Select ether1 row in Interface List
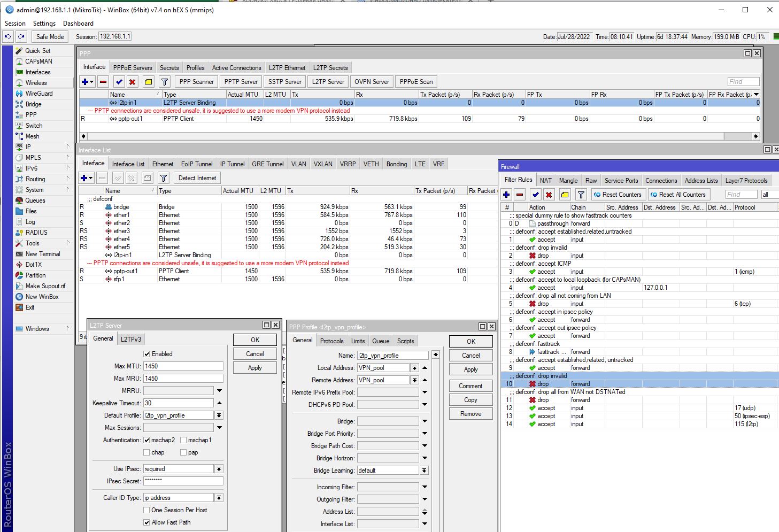 pos(289,215)
